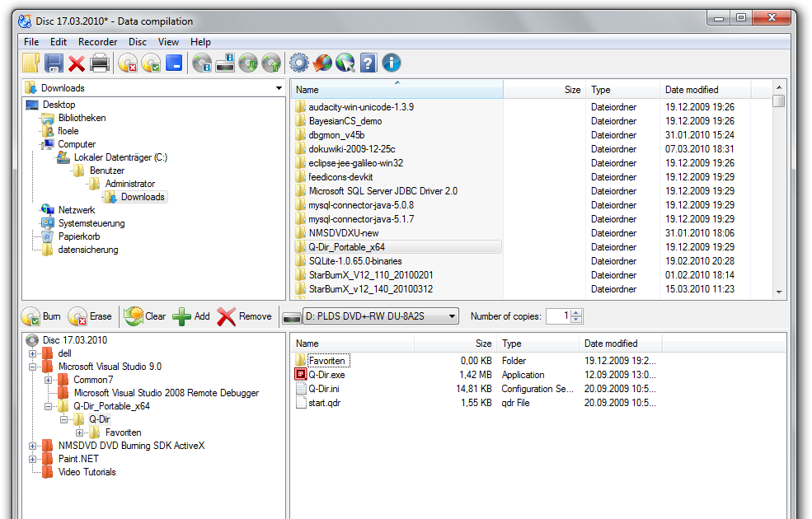Click the Clear compilation icon

tap(134, 316)
